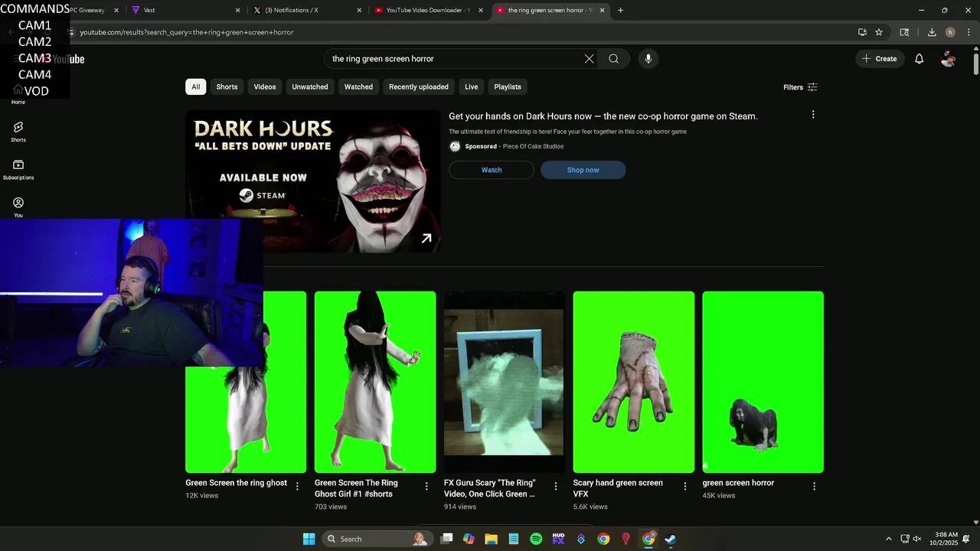This screenshot has height=551, width=980.
Task: Click the ad title about Dark Hours on Steam
Action: coord(603,116)
